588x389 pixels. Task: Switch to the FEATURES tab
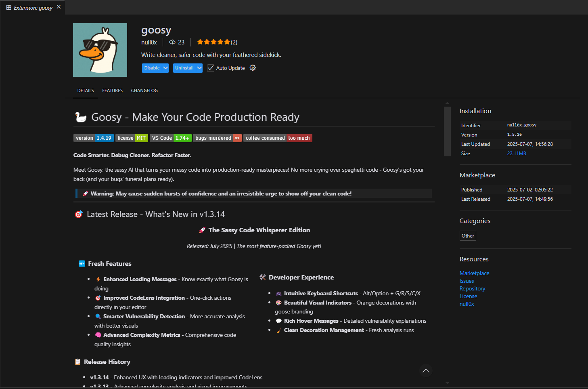click(112, 90)
